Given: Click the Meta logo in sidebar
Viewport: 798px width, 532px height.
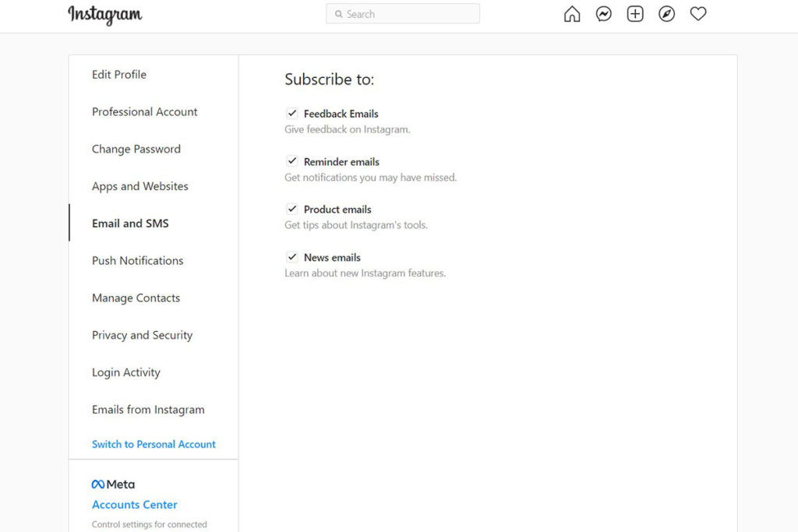Looking at the screenshot, I should click(113, 484).
